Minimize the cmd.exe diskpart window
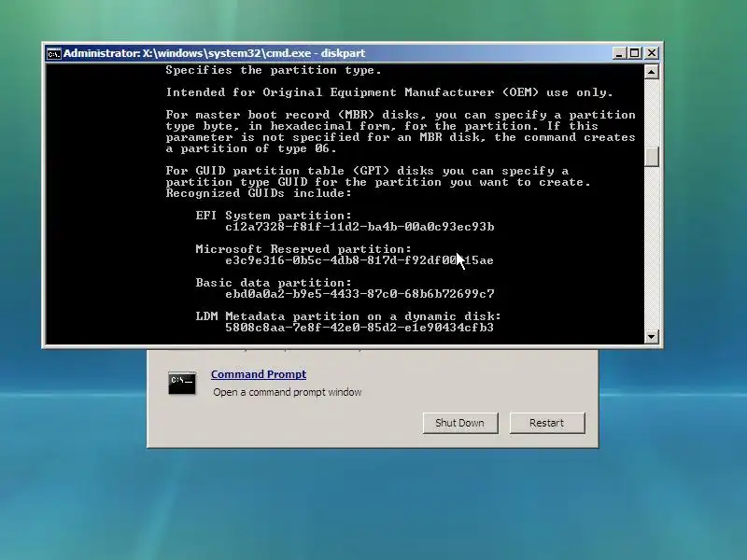 [618, 53]
